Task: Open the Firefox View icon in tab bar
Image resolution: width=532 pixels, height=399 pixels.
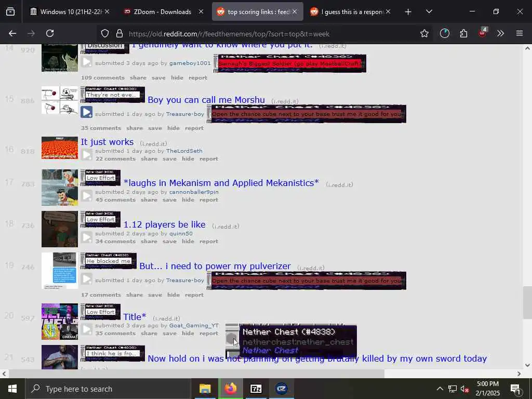Action: coord(10,12)
